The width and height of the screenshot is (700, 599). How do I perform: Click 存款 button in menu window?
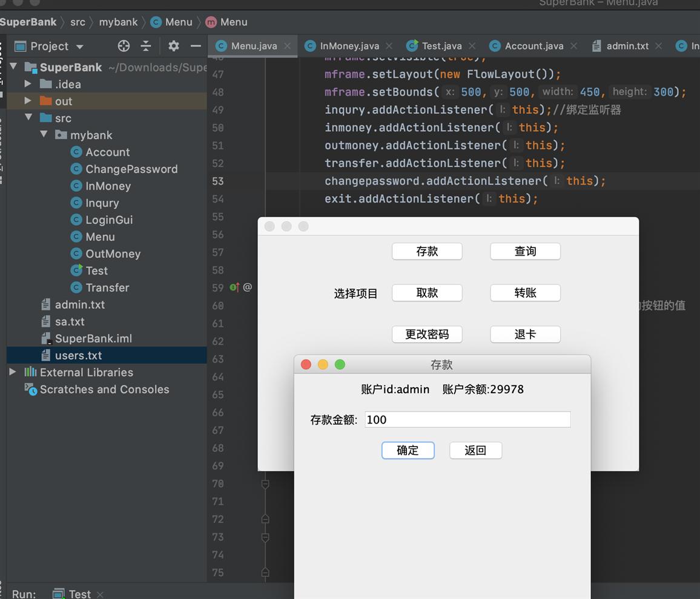[x=427, y=251]
